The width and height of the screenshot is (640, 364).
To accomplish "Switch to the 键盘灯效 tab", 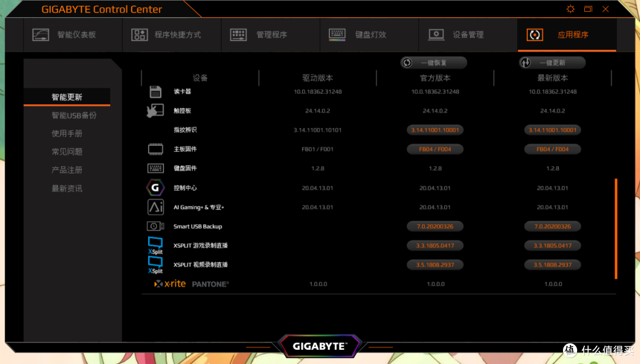I will [x=369, y=35].
